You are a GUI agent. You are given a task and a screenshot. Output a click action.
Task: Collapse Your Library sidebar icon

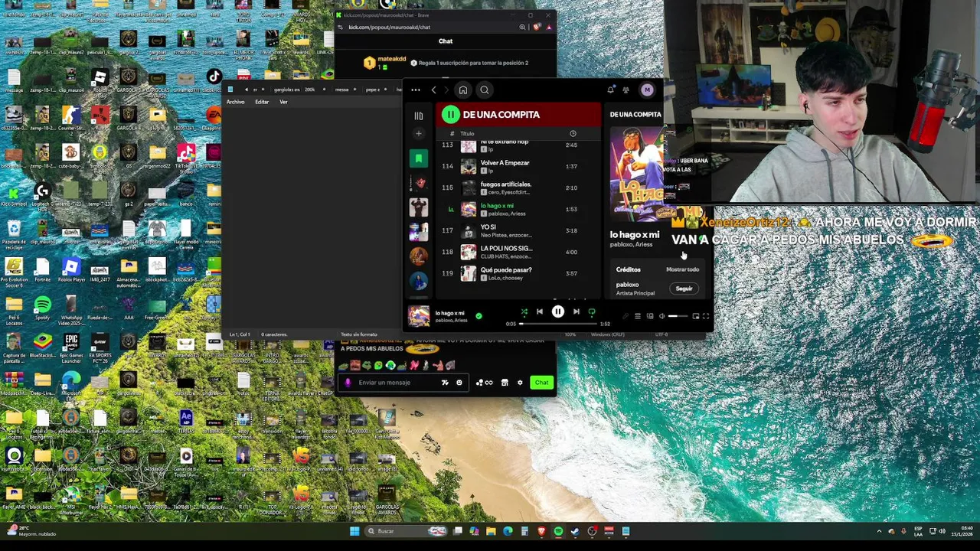tap(418, 116)
